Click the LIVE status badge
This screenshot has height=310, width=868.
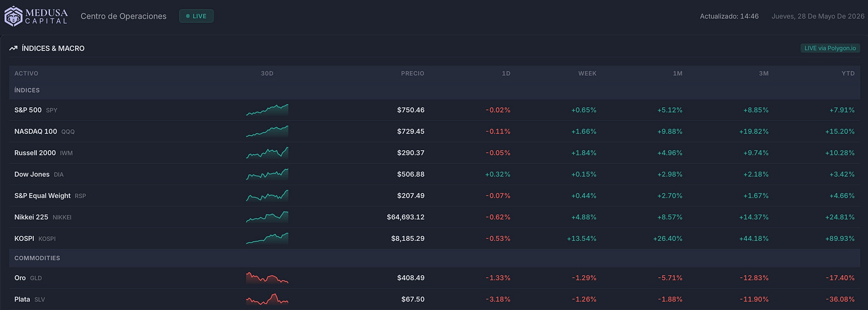(196, 16)
